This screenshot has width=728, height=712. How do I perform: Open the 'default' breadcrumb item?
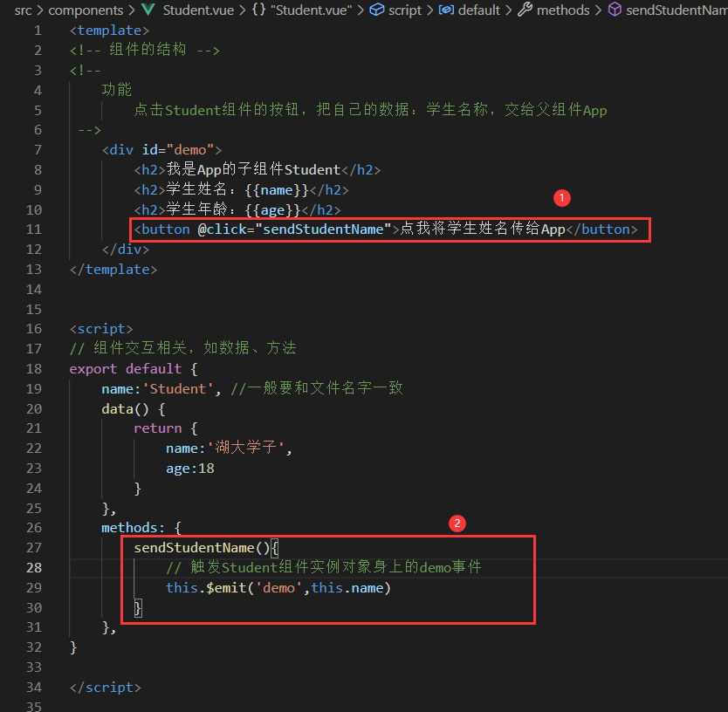tap(478, 10)
